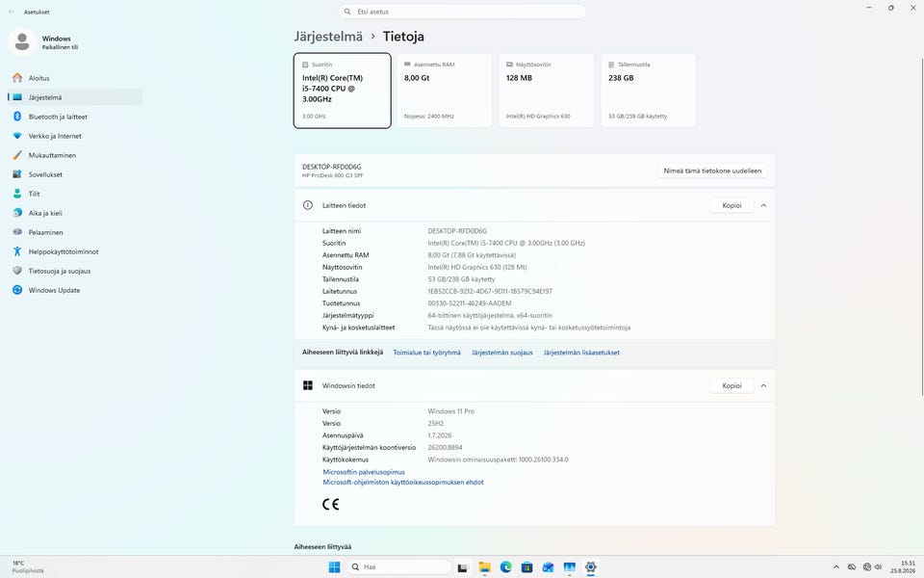
Task: Click the Windows 11 Pro version text
Action: 450,411
